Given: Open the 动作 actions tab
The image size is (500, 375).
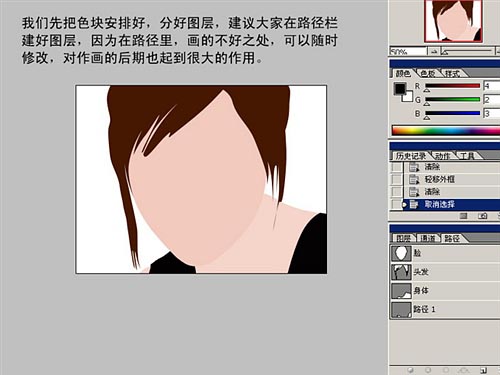Looking at the screenshot, I should (x=442, y=156).
